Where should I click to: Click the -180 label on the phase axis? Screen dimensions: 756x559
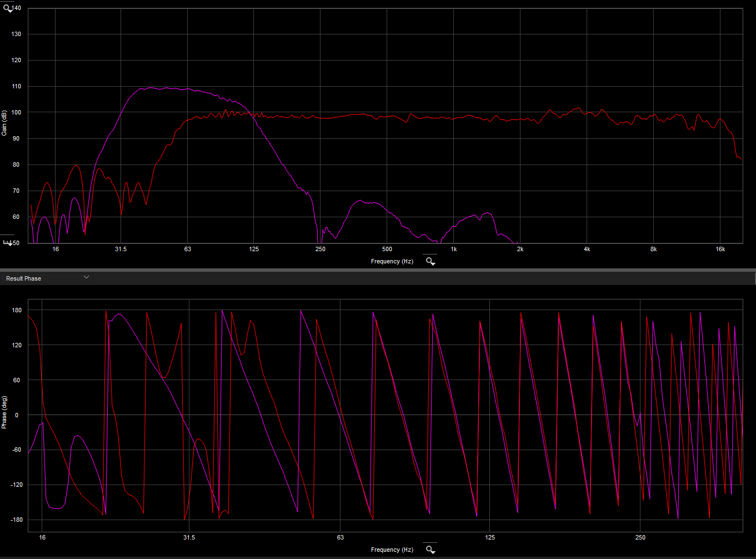16,520
